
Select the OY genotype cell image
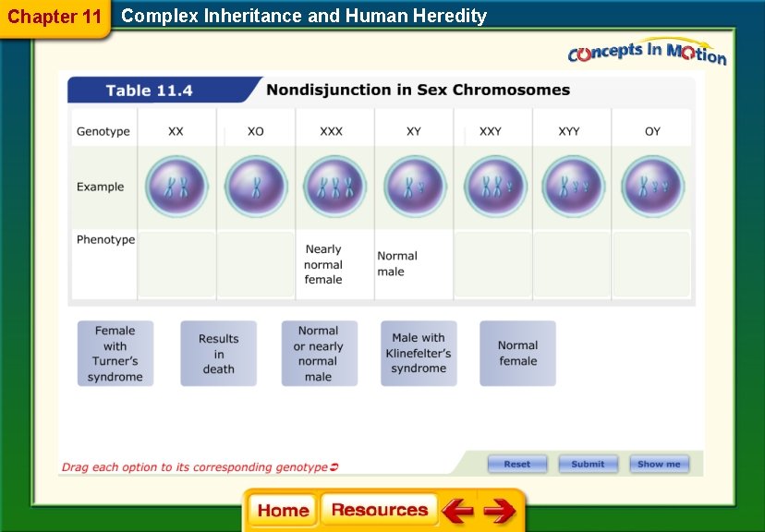pyautogui.click(x=651, y=186)
